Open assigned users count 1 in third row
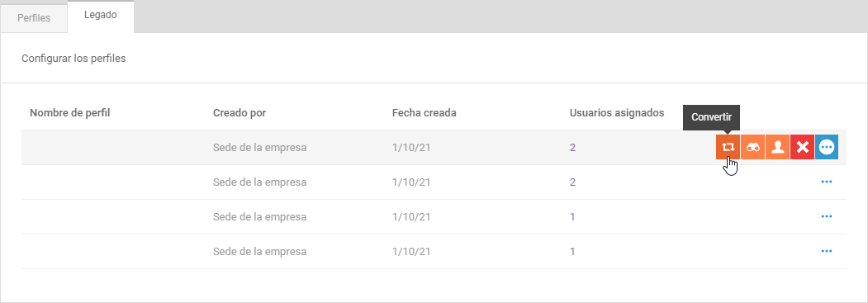The width and height of the screenshot is (868, 303). click(x=572, y=217)
